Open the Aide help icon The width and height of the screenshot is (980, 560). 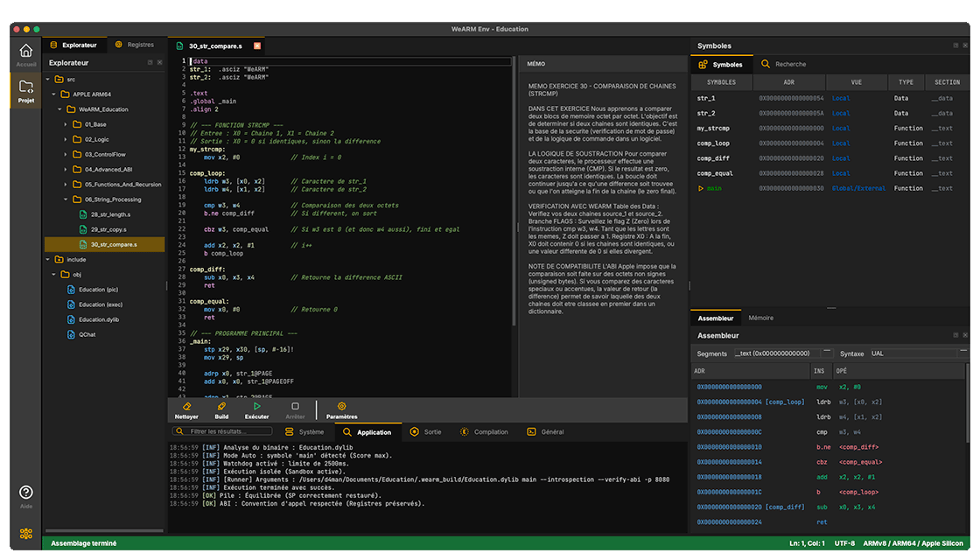point(26,493)
